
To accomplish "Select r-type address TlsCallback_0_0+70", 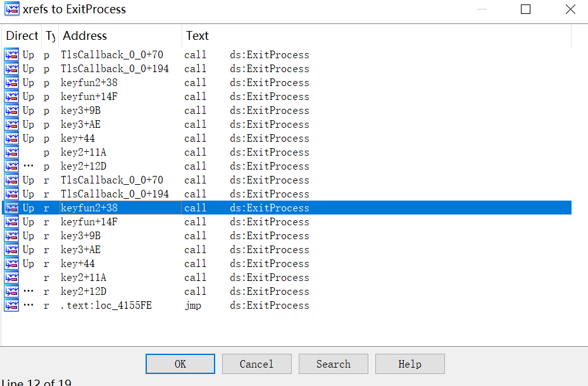I will pos(112,180).
